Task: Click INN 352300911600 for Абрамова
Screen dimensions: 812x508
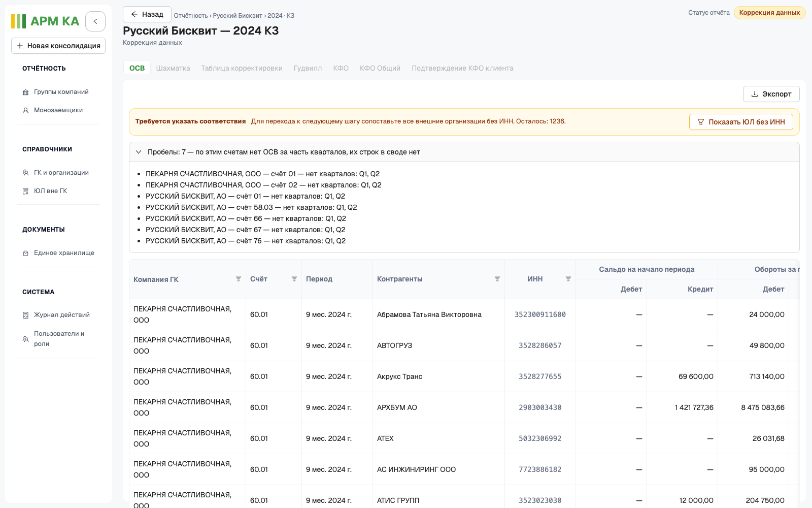Action: click(540, 314)
